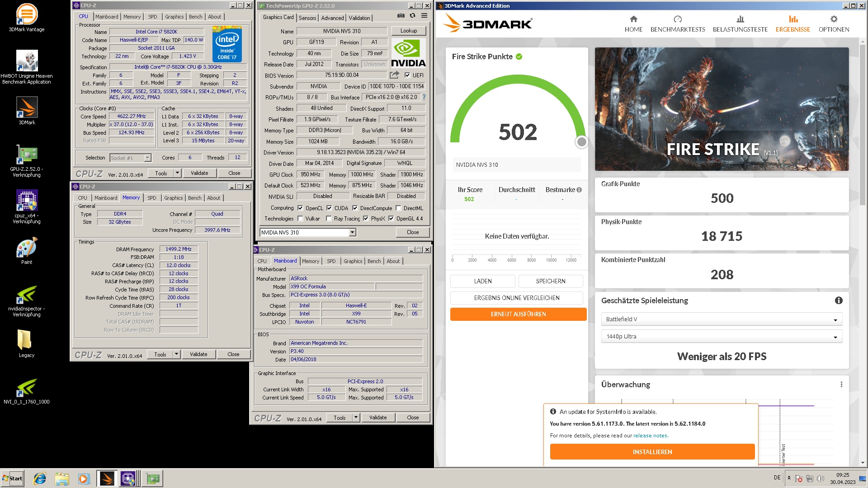Click Bus Interface question mark icon
The image size is (868, 488).
(424, 97)
